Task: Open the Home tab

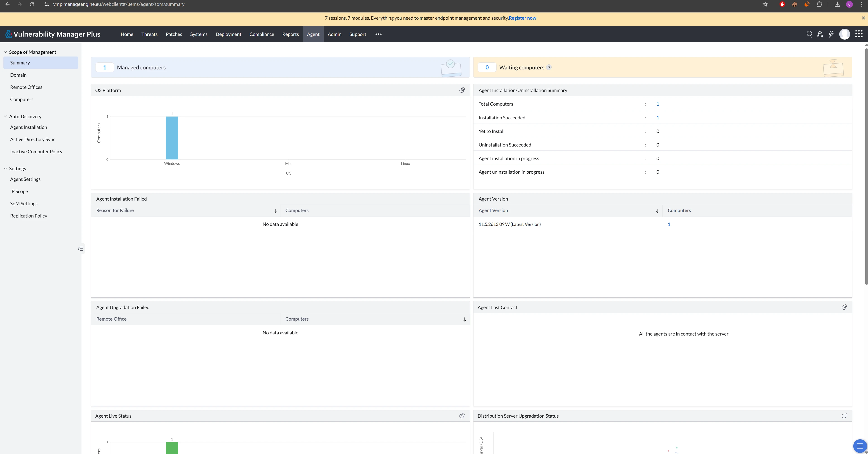Action: tap(127, 34)
